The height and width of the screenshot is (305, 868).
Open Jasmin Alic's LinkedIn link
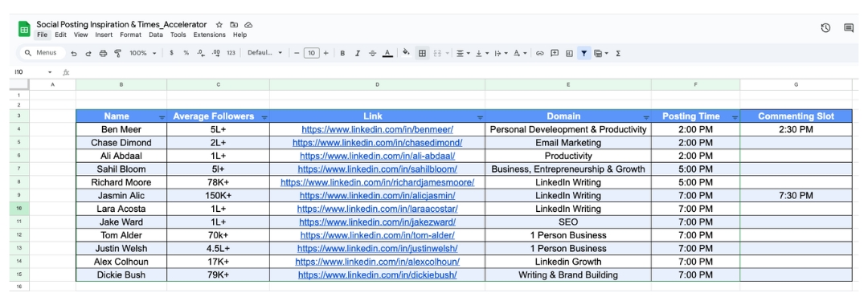[x=378, y=196]
